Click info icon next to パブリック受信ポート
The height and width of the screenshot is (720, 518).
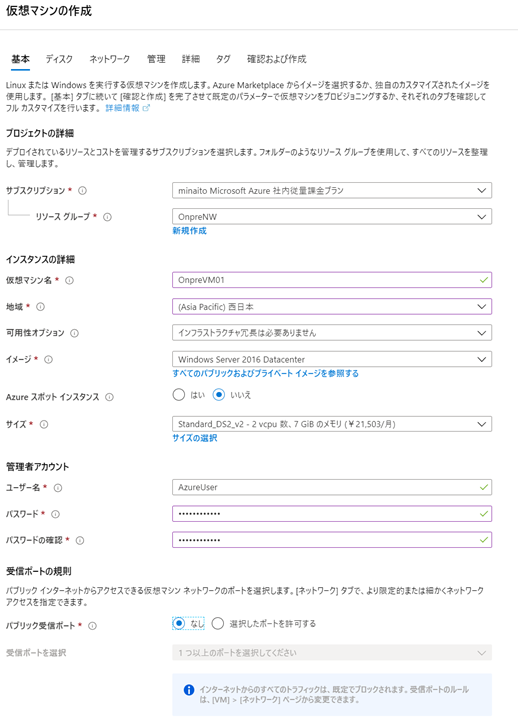tap(92, 626)
